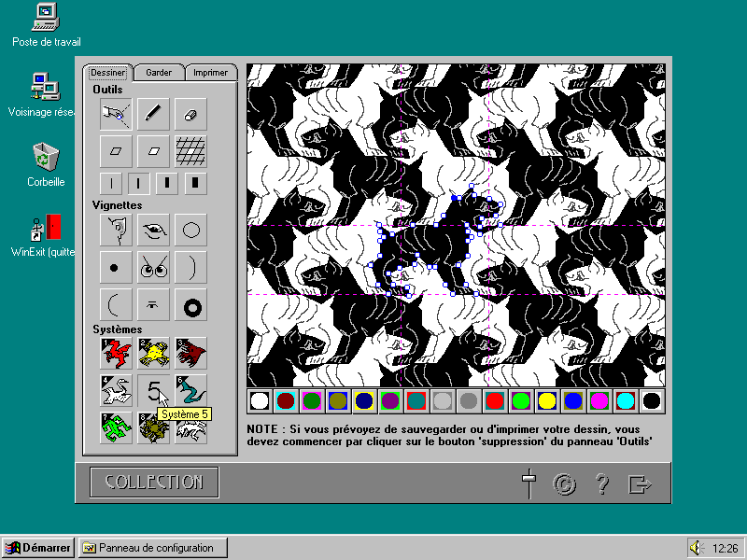This screenshot has height=560, width=747.
Task: Load Système 6 teal serpent pattern
Action: coord(190,390)
